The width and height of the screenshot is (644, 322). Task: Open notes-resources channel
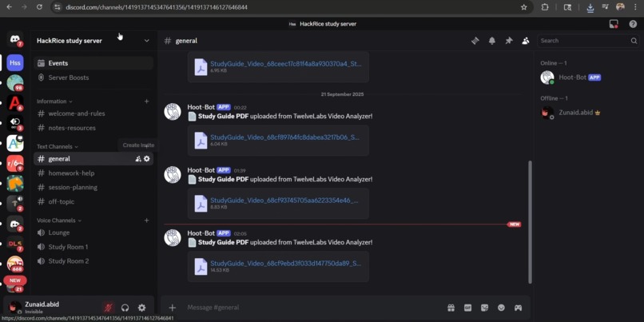(x=93, y=128)
